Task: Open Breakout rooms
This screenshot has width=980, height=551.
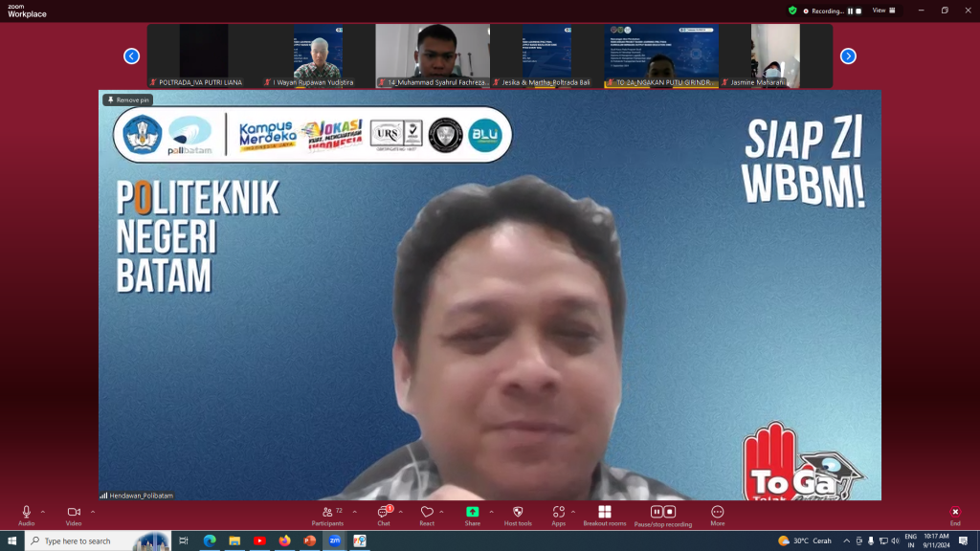Action: (x=604, y=514)
